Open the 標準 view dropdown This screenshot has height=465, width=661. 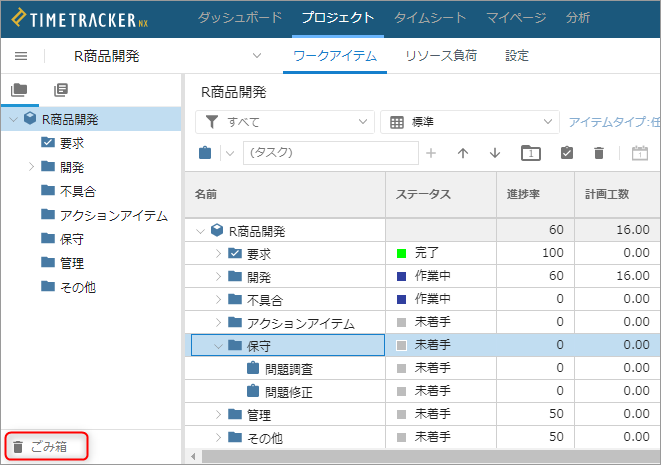pyautogui.click(x=470, y=122)
